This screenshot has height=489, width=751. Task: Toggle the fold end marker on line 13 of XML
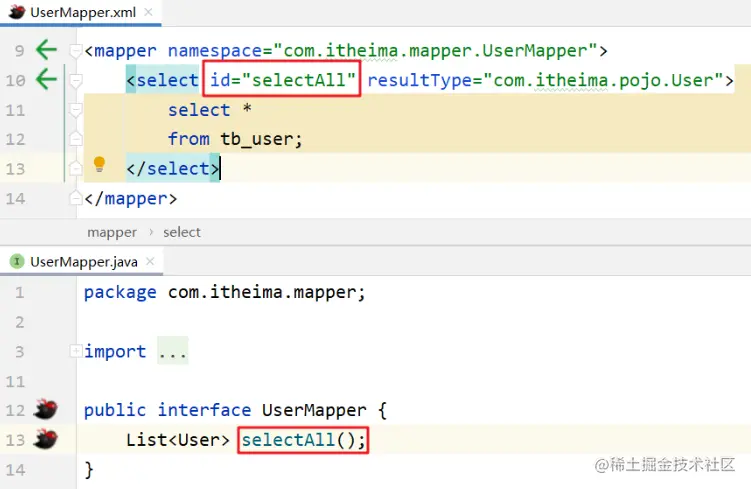tap(75, 168)
